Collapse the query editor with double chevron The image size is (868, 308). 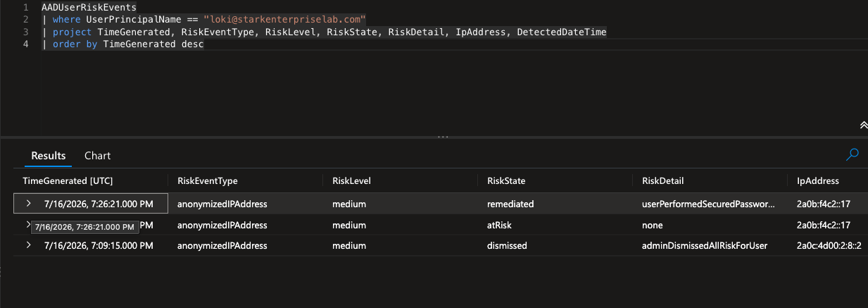pos(864,125)
